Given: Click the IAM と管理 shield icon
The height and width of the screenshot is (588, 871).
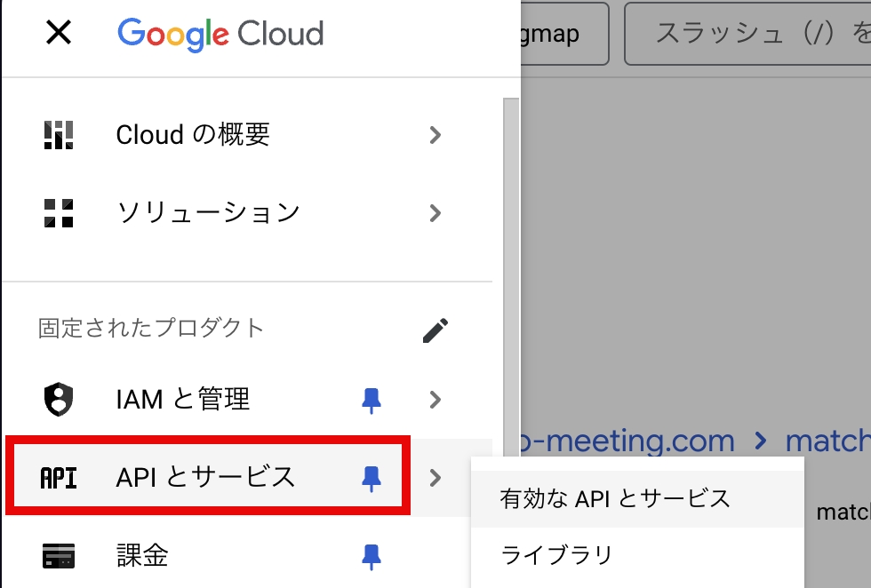Looking at the screenshot, I should 59,400.
